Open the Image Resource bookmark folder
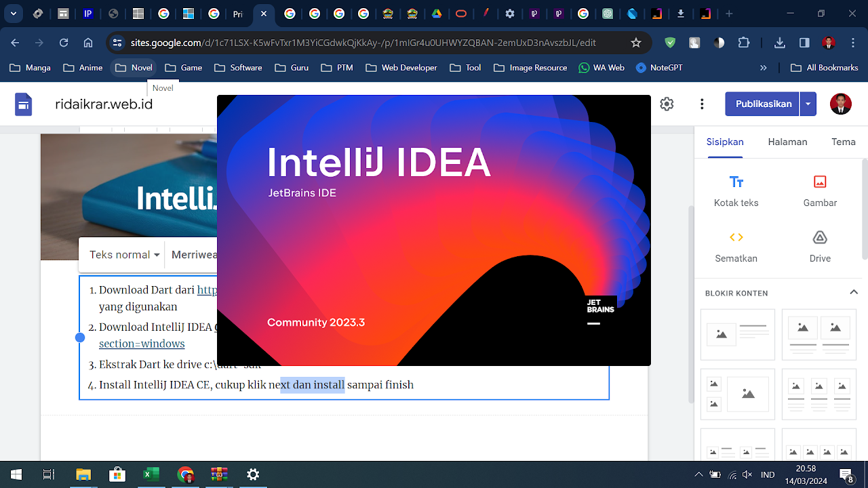The height and width of the screenshot is (488, 868). point(531,68)
